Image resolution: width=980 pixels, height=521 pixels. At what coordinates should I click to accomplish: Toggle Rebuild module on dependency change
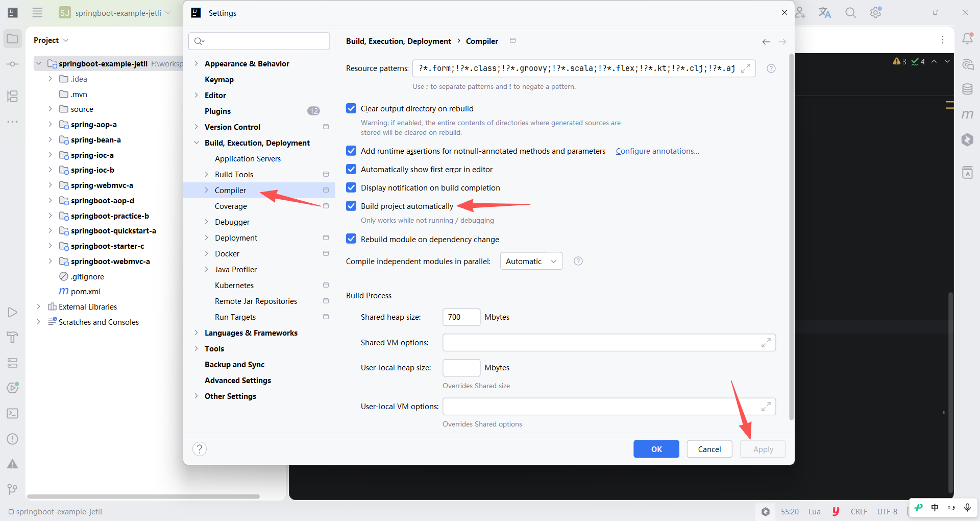351,239
